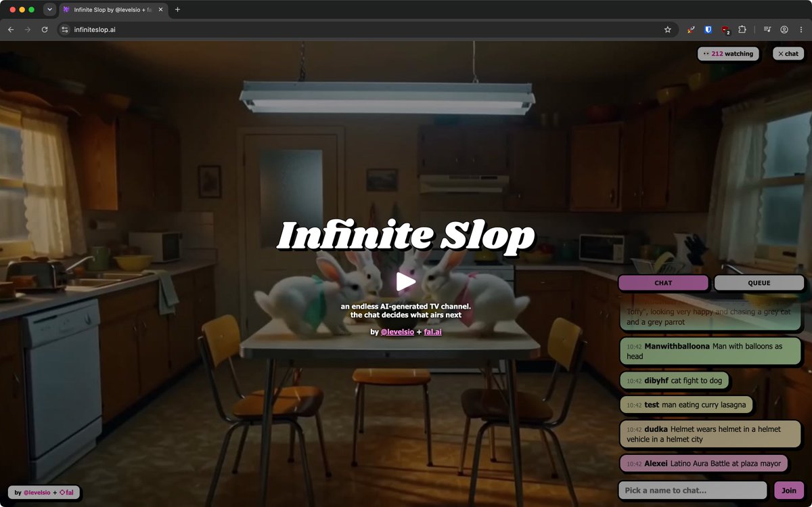
Task: Open the tab search dropdown chevron
Action: pyautogui.click(x=49, y=9)
